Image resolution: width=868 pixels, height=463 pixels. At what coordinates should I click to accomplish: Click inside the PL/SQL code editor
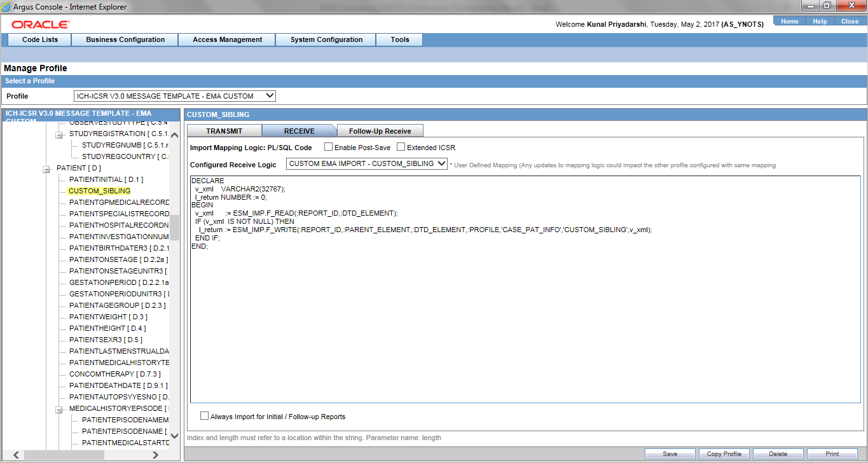pos(525,289)
